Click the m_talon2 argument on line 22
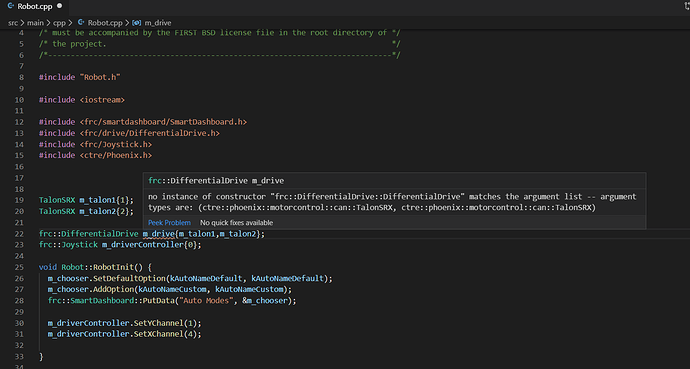Viewport: 690px width, 369px height. tap(238, 234)
